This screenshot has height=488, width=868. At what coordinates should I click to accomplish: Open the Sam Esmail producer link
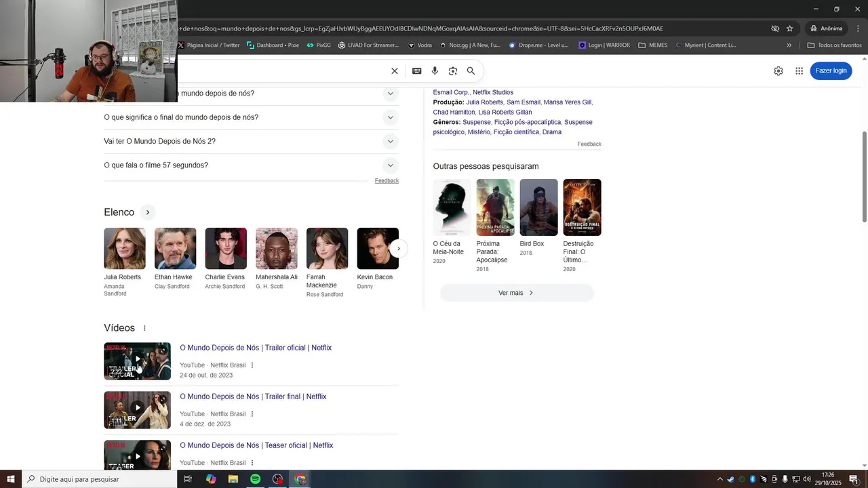point(524,102)
